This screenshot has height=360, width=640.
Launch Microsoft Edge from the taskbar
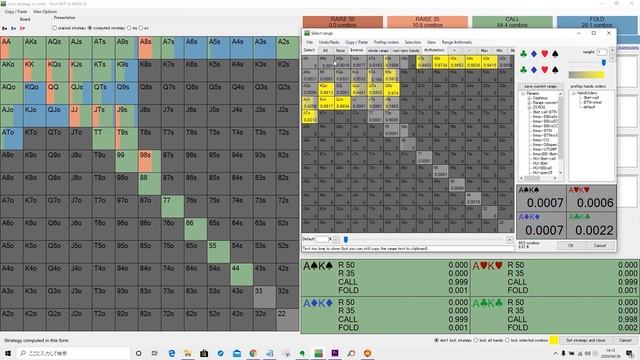click(171, 353)
